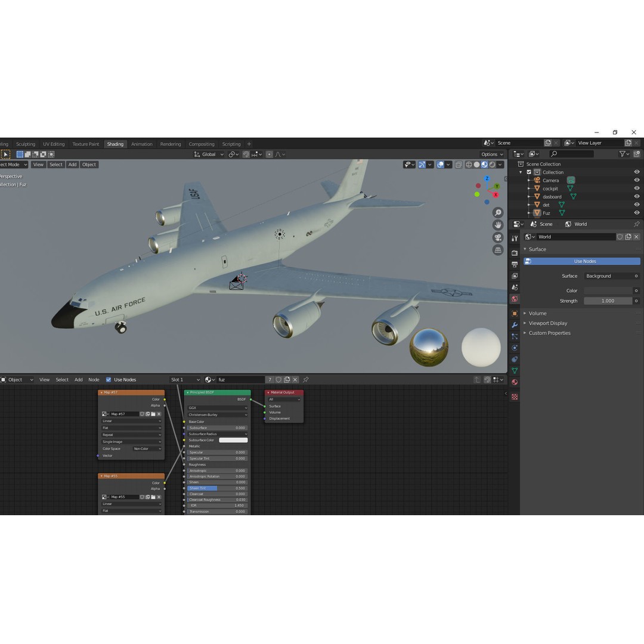
Task: Open the Particles properties tab
Action: pos(514,336)
